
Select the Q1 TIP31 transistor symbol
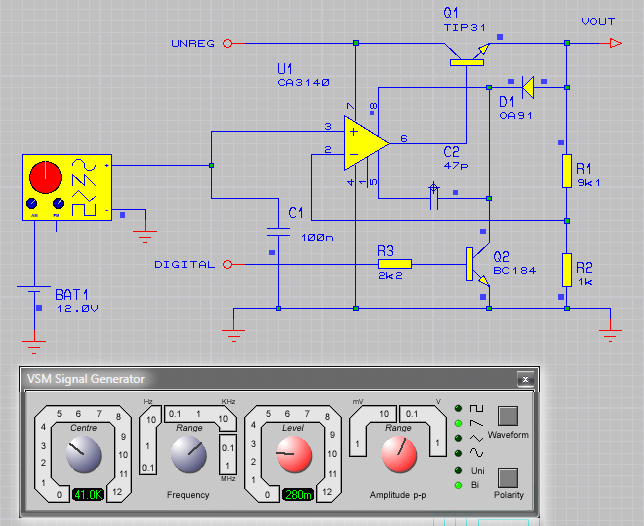[467, 54]
